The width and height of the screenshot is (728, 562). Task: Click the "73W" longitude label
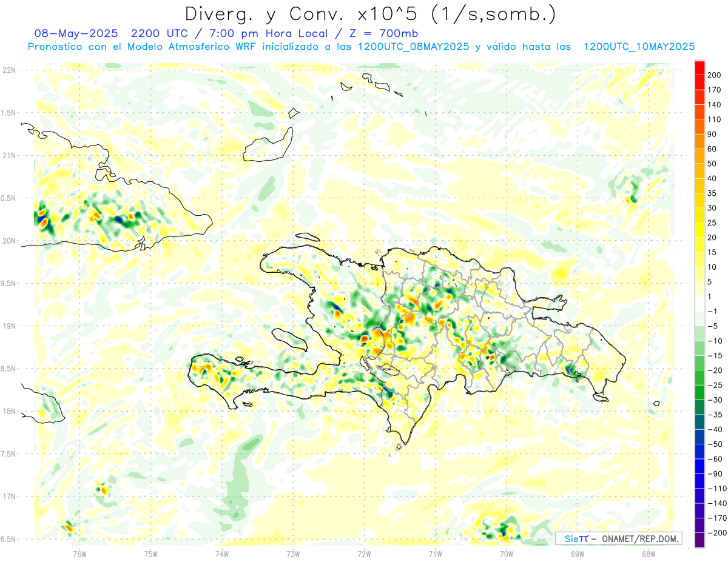click(293, 554)
